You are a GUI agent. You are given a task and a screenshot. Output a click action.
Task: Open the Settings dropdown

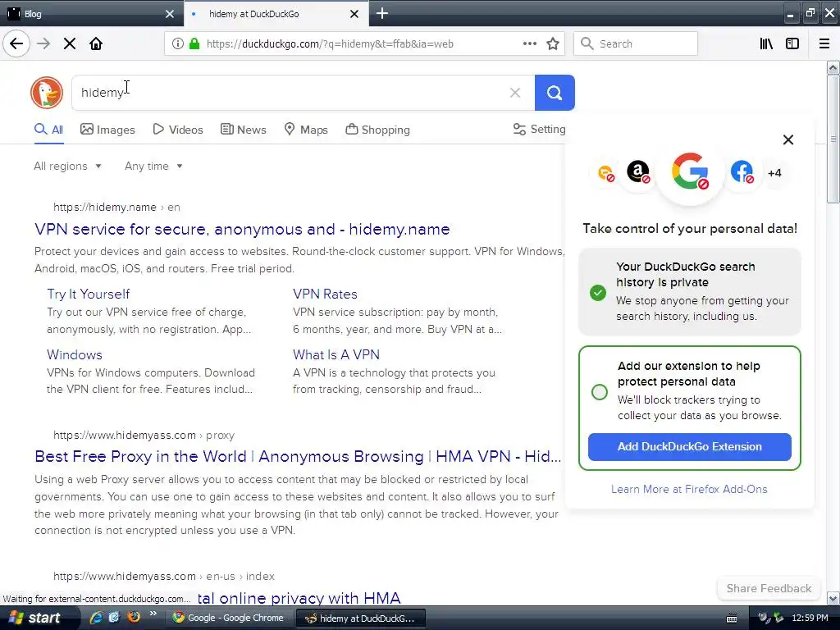coord(539,129)
